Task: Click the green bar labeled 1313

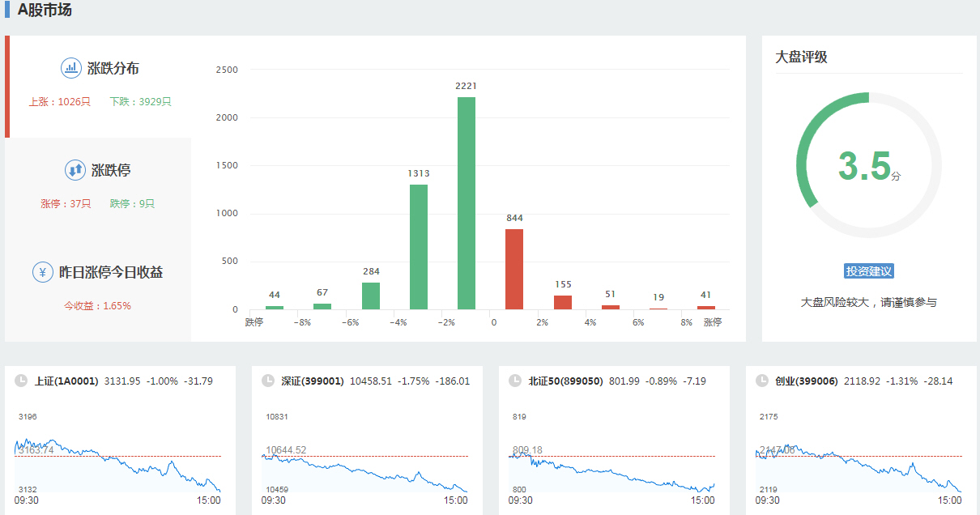Action: (x=419, y=247)
